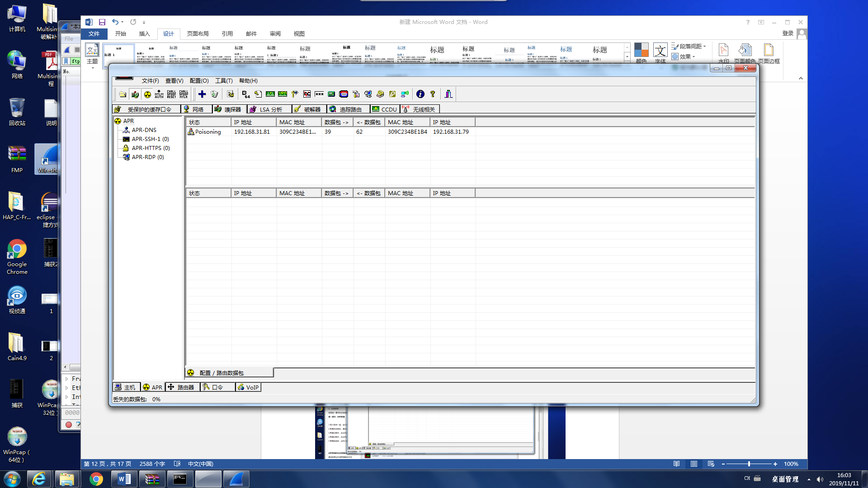The image size is (868, 488).
Task: Click the Exit icon at toolbar end
Action: [x=448, y=94]
